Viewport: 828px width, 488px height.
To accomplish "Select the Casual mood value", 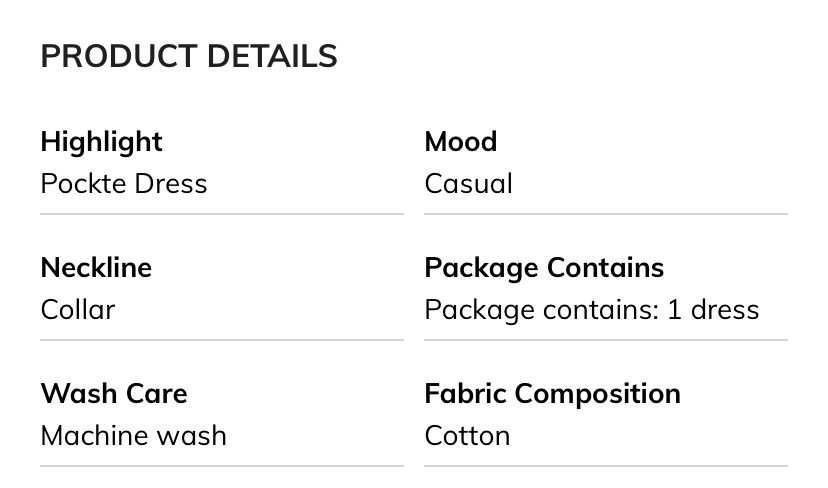I will [x=468, y=184].
